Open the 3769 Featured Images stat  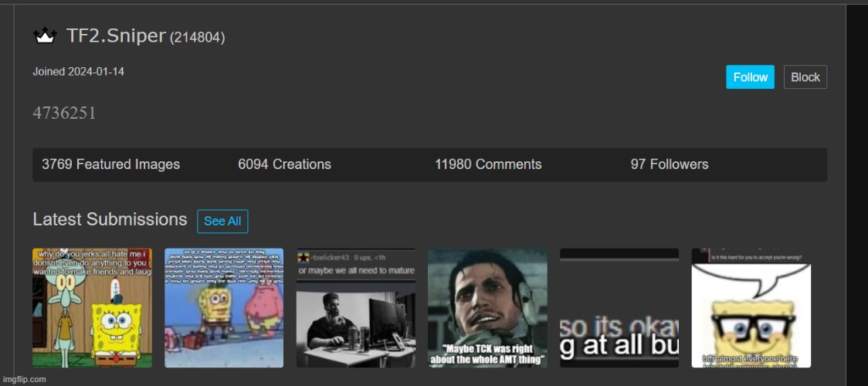point(110,164)
